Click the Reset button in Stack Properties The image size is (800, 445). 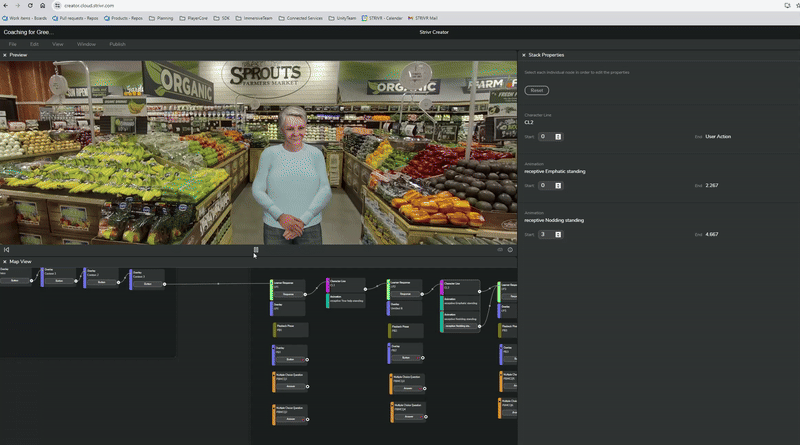point(537,90)
